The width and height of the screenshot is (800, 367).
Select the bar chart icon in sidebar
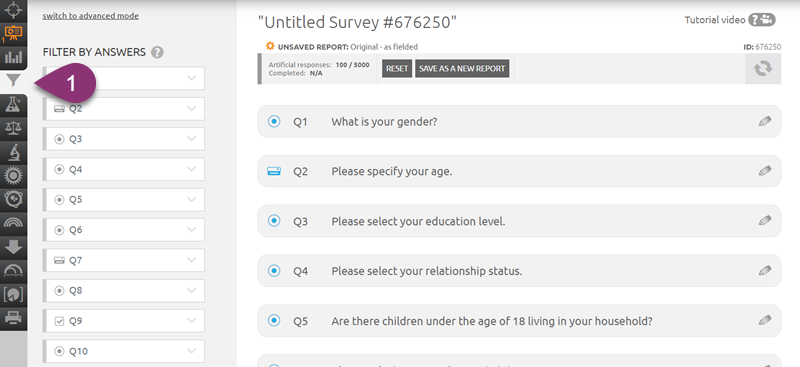pos(13,57)
